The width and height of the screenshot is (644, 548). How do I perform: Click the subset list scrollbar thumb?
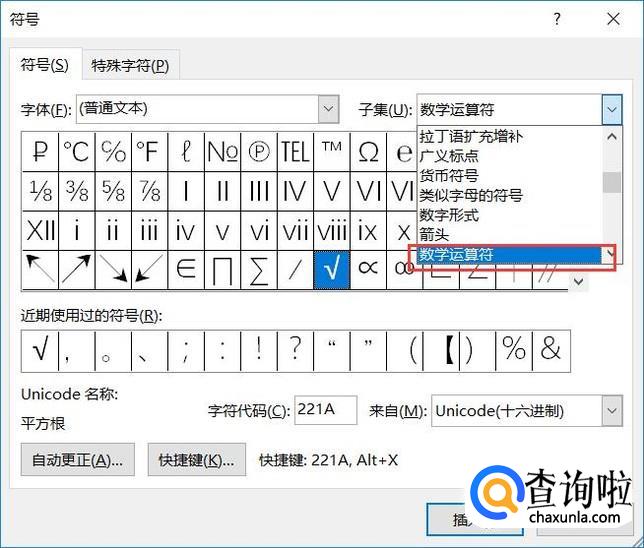coord(612,182)
